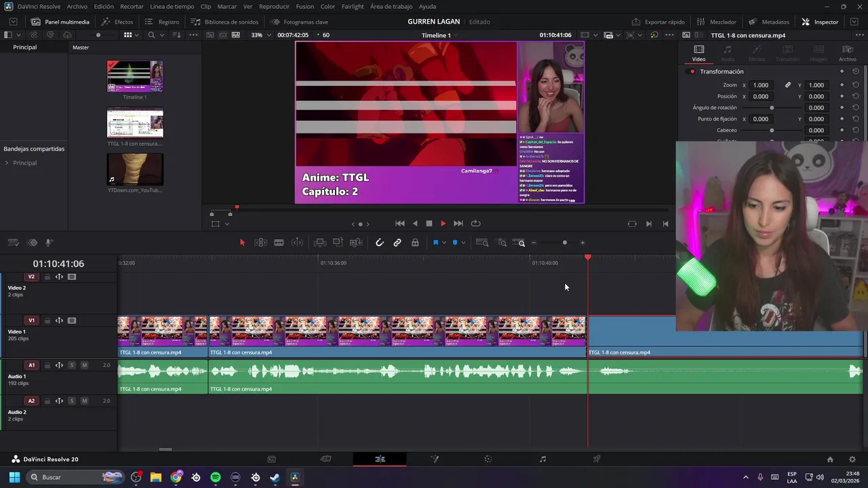Switch to the Color page icon
Screen dimensions: 868x488
pyautogui.click(x=488, y=460)
